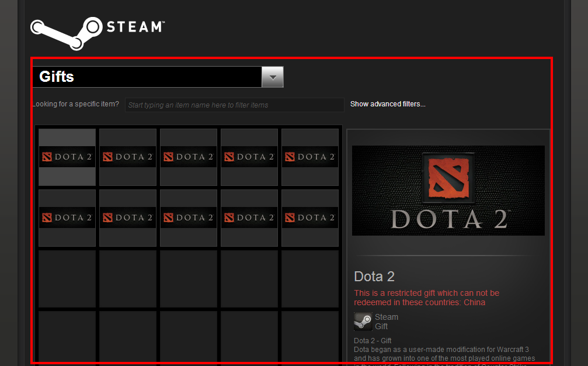Focus the item name filter field

tap(234, 105)
